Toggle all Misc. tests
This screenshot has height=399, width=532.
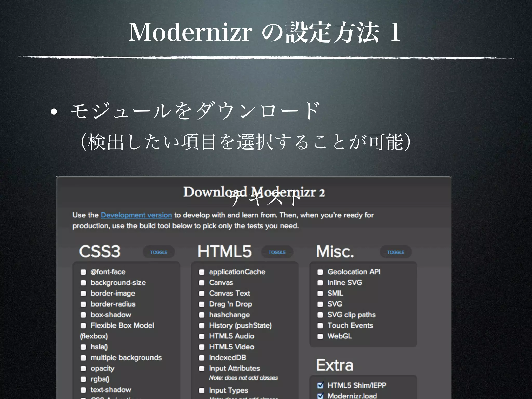point(395,252)
